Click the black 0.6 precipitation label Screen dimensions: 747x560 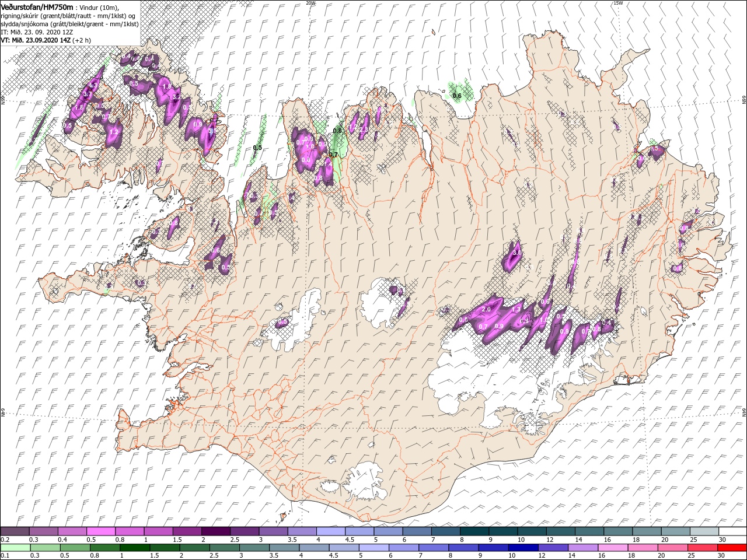pos(457,96)
